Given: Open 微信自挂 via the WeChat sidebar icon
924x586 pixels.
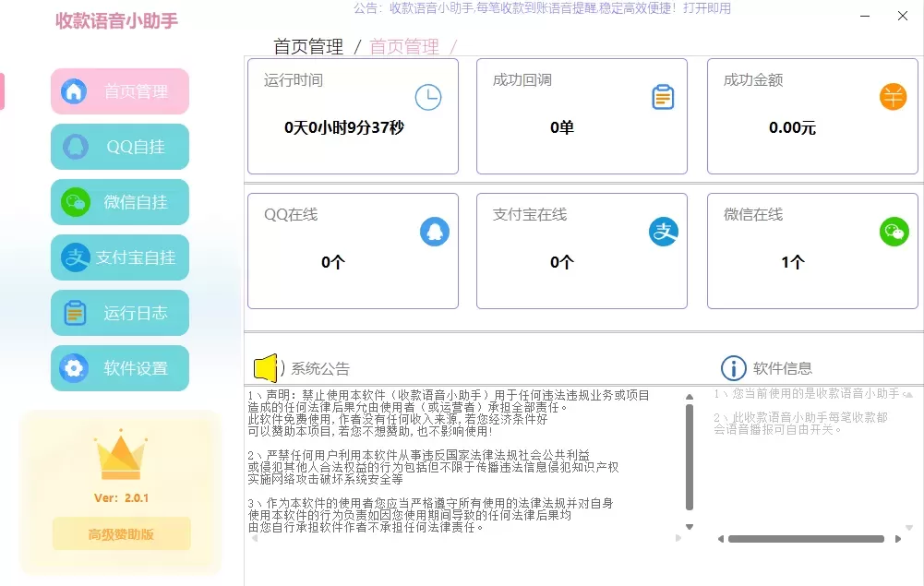Looking at the screenshot, I should click(x=74, y=202).
